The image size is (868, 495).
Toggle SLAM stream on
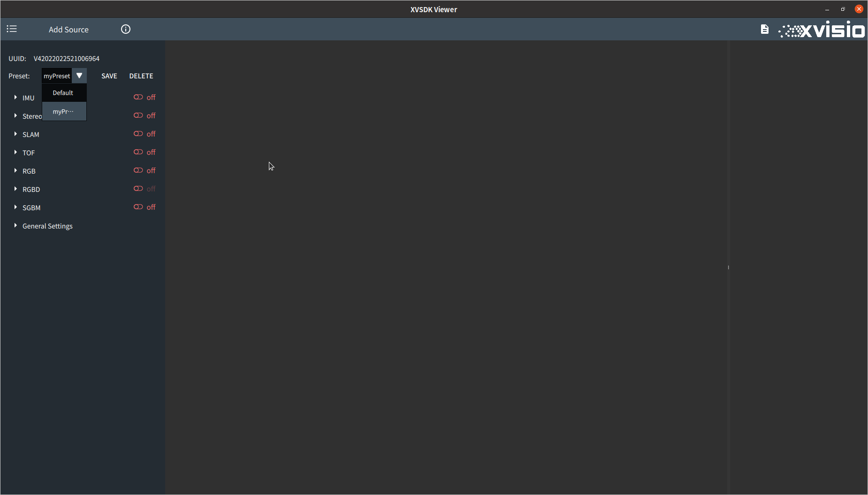pos(138,134)
